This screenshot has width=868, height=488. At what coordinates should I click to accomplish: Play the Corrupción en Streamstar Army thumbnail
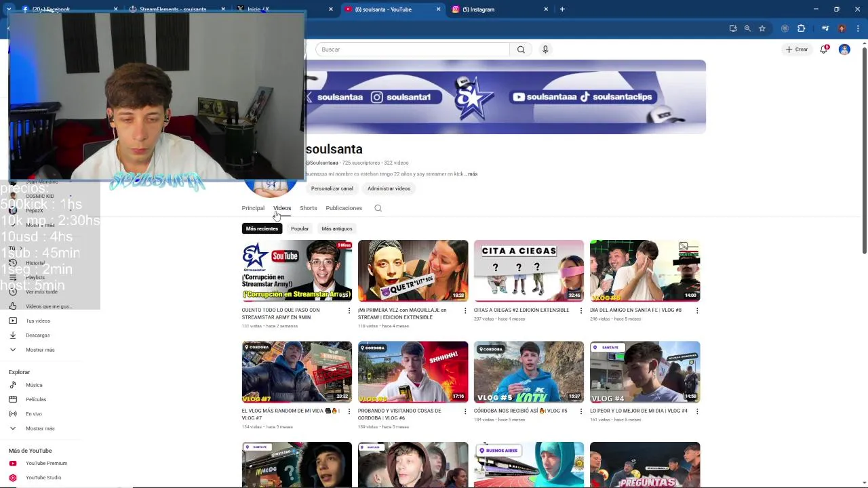click(297, 270)
